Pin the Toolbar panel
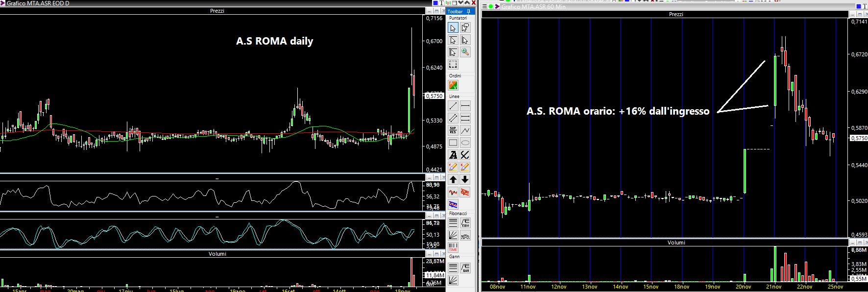The height and width of the screenshot is (292, 868). [469, 11]
